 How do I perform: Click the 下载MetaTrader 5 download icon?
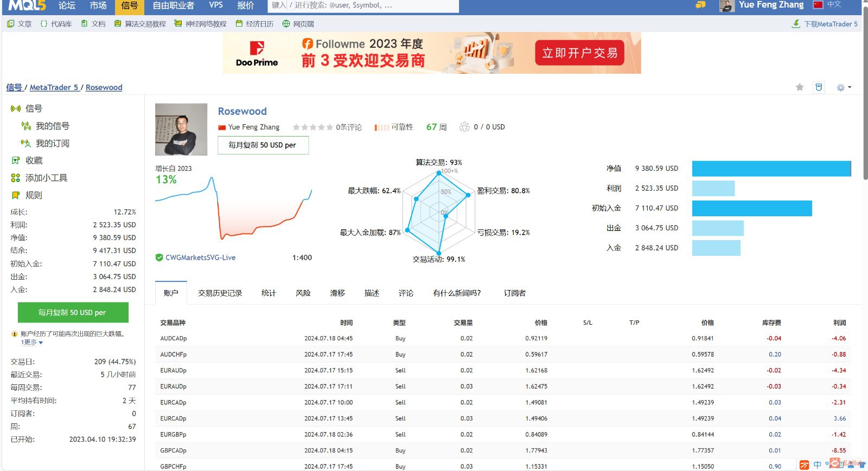(796, 24)
